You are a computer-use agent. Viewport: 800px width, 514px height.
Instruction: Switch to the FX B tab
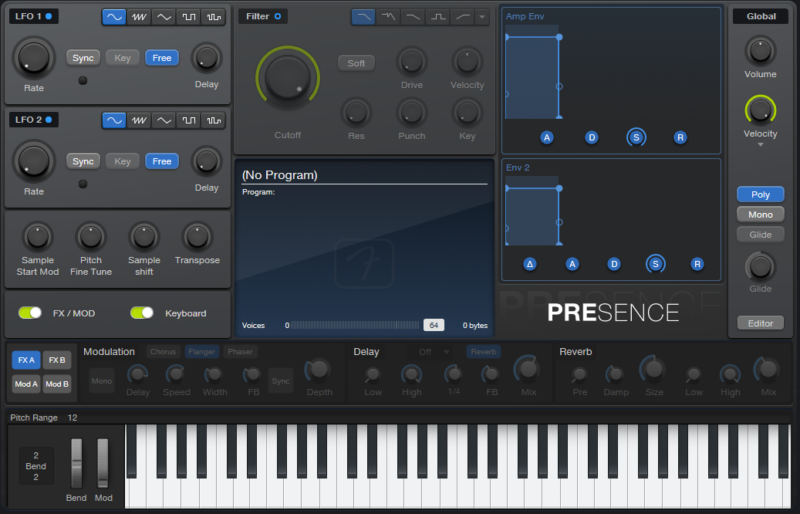tap(57, 360)
